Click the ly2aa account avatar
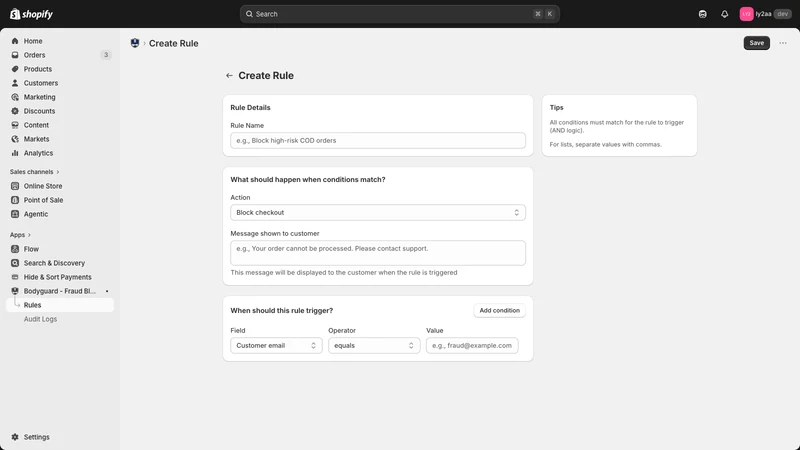 pyautogui.click(x=746, y=14)
